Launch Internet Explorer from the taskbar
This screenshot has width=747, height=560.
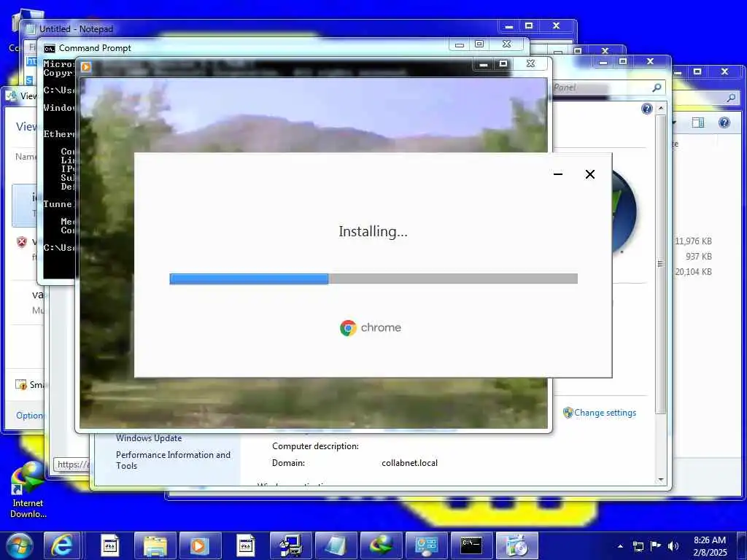(63, 545)
